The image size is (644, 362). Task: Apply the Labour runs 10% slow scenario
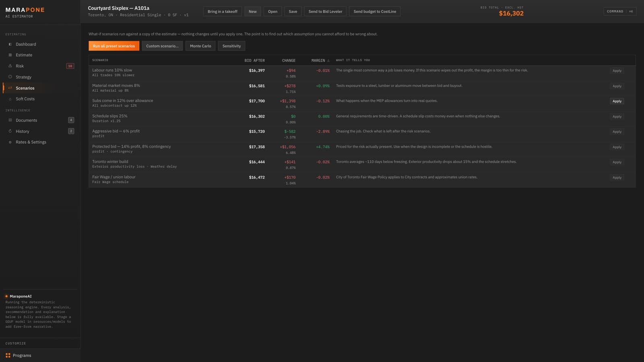(x=617, y=71)
